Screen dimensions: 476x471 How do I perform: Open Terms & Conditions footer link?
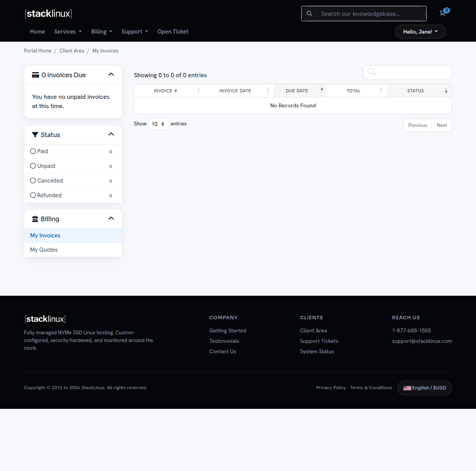pyautogui.click(x=371, y=388)
